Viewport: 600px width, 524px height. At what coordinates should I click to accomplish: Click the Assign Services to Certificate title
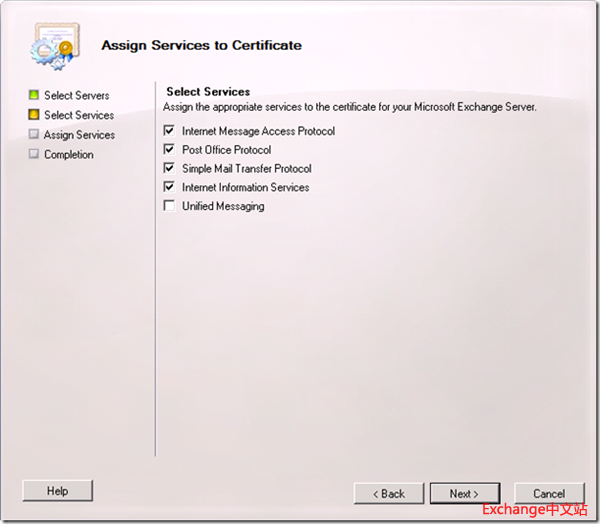(x=201, y=45)
